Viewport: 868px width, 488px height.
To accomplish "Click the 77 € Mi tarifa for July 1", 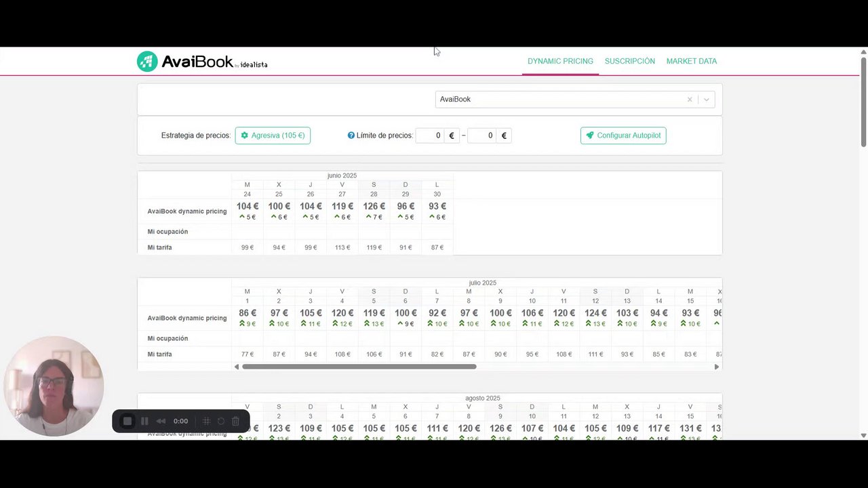I will pyautogui.click(x=248, y=354).
